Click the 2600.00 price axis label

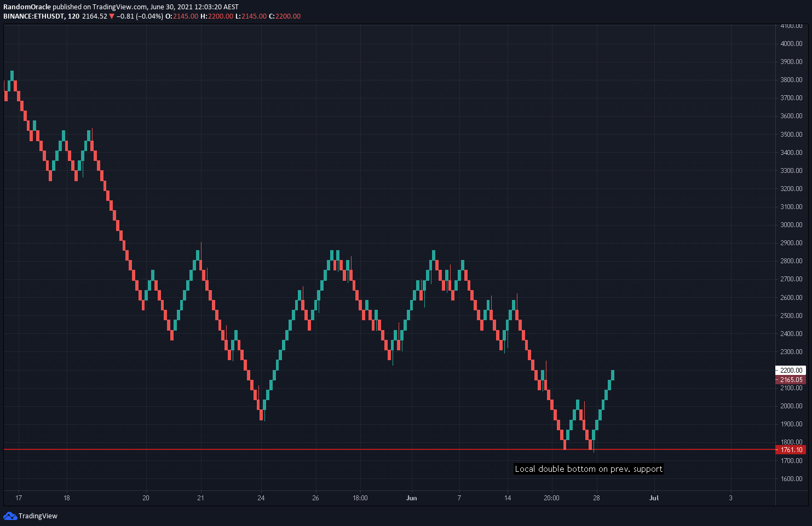tap(791, 298)
